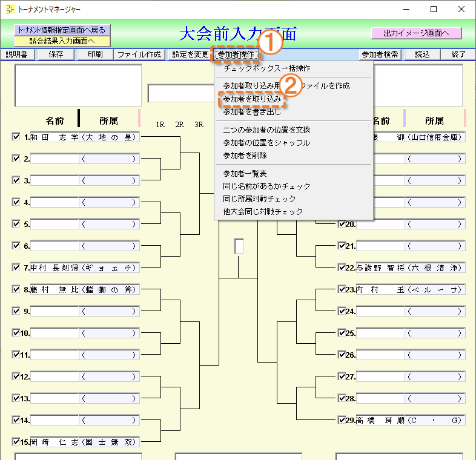Open the 参加者操作 menu
476x460 pixels.
point(236,54)
